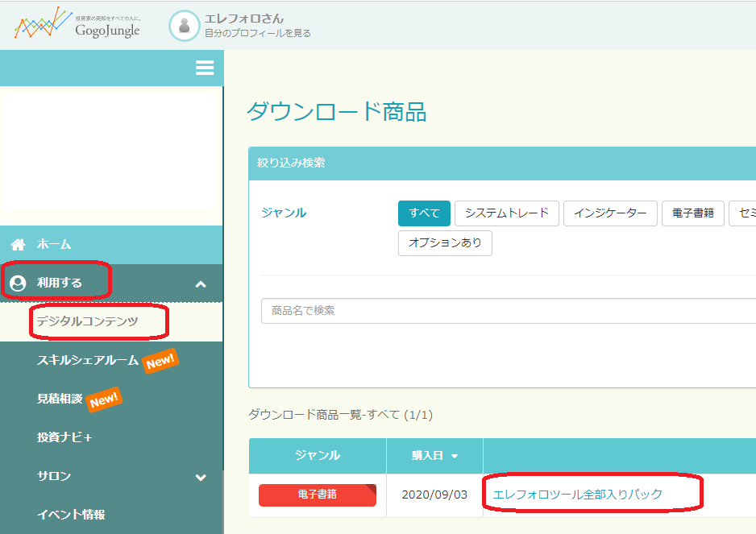Open デジタルコンテンツ in the sidebar
This screenshot has width=756, height=534.
pos(88,321)
